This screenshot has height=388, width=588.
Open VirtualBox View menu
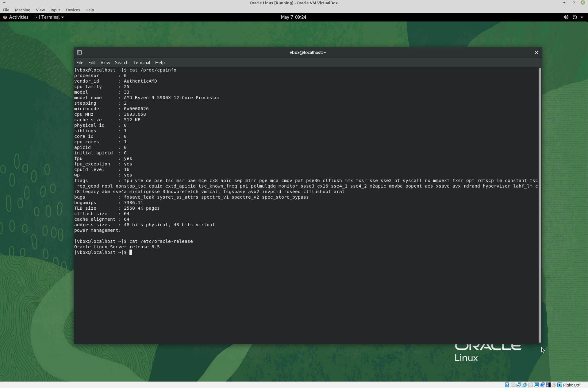[40, 10]
